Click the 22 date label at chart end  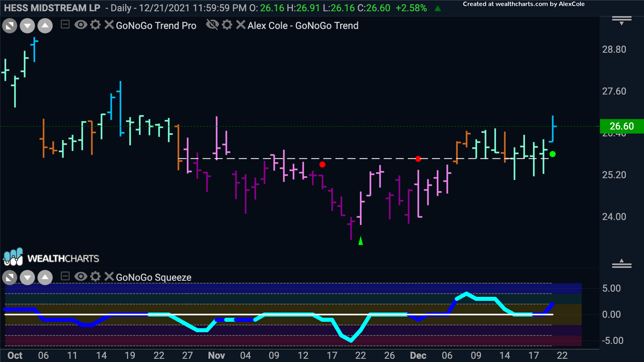(x=562, y=356)
